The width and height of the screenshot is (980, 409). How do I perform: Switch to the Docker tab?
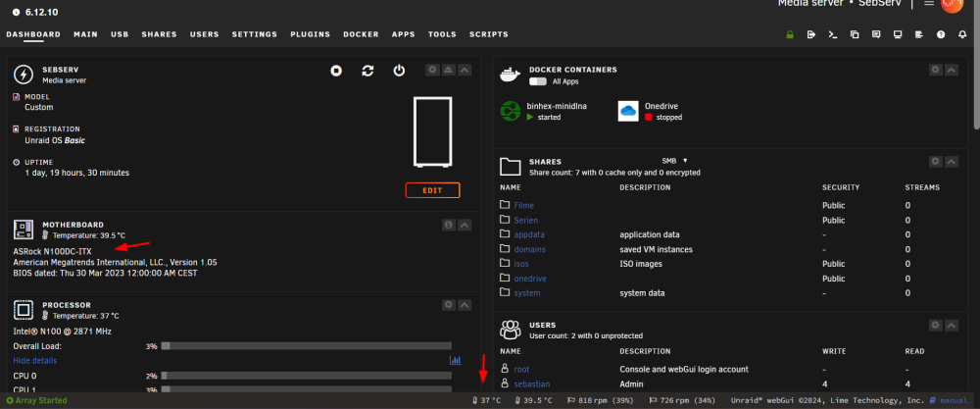point(361,34)
